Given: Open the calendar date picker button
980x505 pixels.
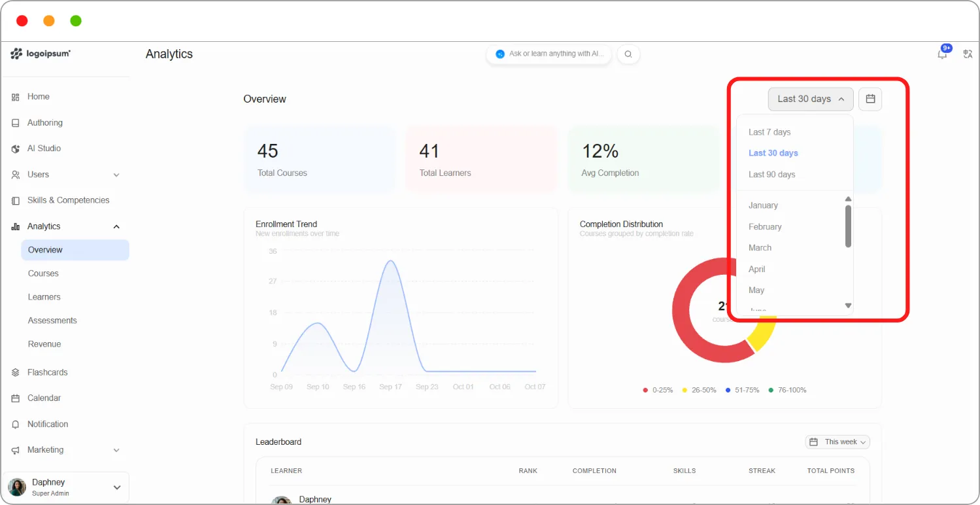Looking at the screenshot, I should [x=870, y=99].
